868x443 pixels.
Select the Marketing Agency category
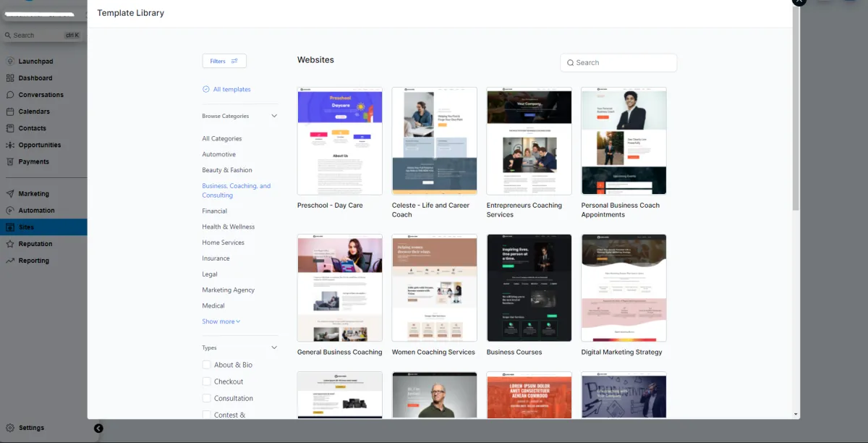pyautogui.click(x=229, y=290)
